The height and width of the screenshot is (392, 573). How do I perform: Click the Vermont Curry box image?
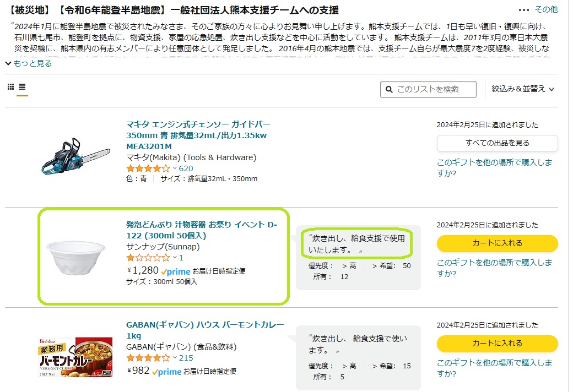point(75,357)
